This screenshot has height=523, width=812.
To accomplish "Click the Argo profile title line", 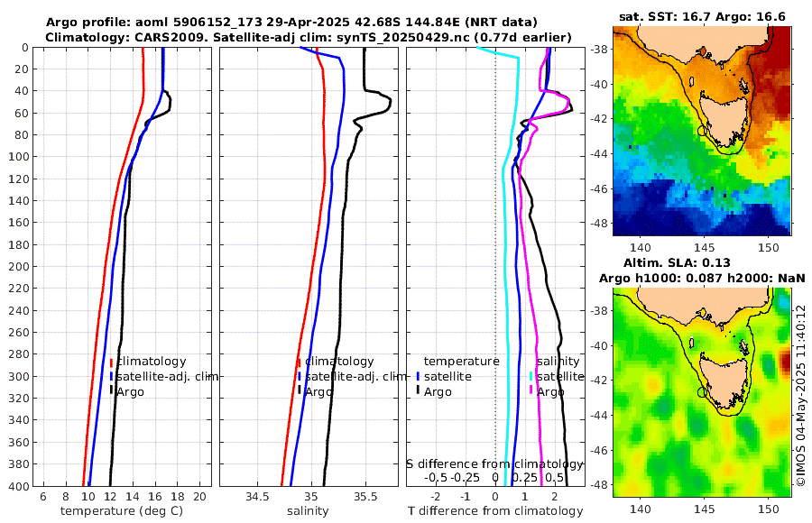I will point(291,23).
